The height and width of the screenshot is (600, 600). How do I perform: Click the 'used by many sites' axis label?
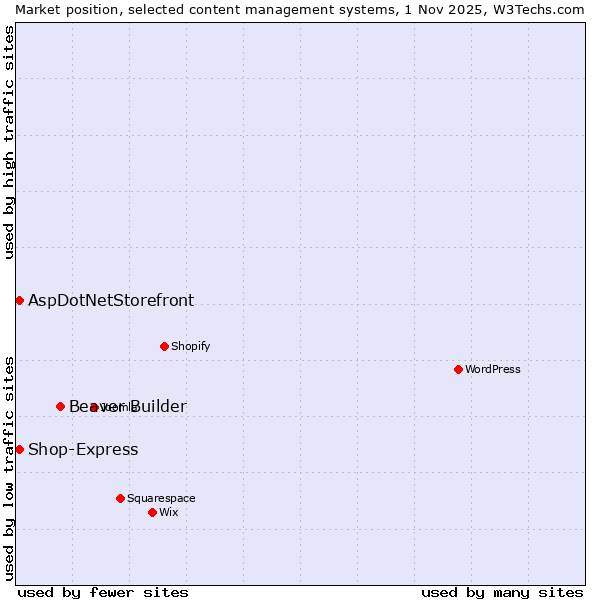coord(502,592)
